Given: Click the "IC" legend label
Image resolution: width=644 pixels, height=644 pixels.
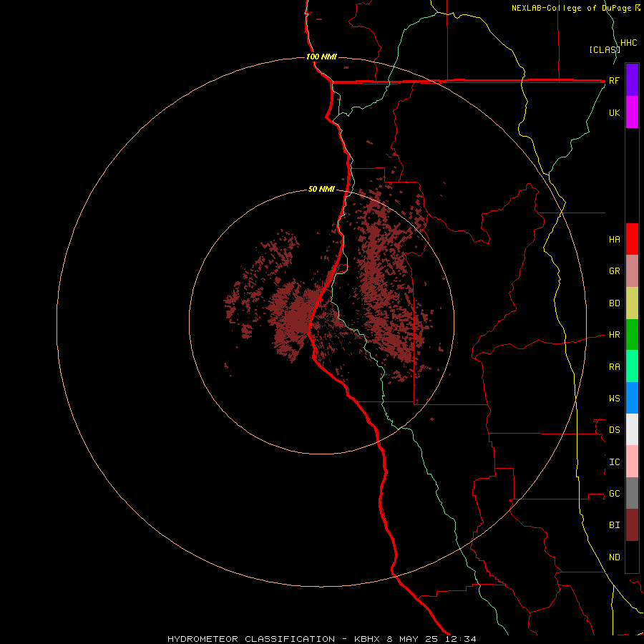Looking at the screenshot, I should (614, 462).
